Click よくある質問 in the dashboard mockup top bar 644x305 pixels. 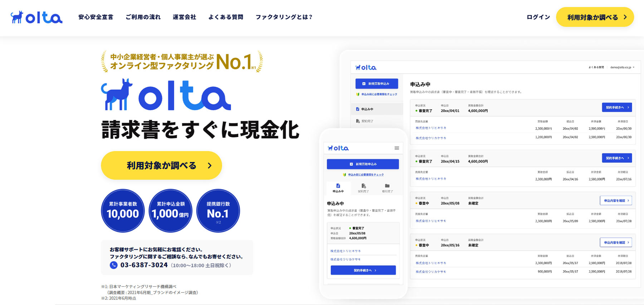pyautogui.click(x=596, y=67)
